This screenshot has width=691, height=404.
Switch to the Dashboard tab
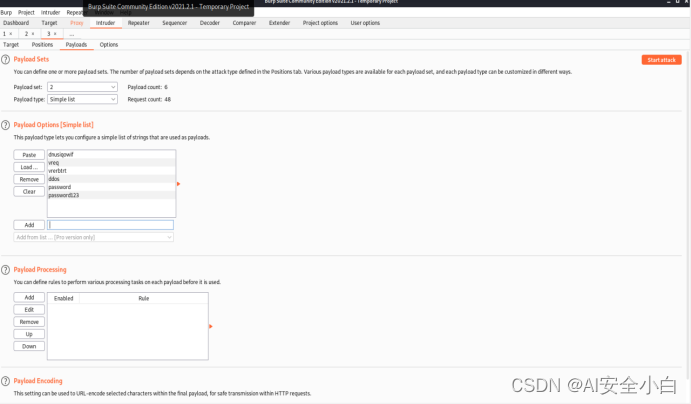[x=16, y=23]
